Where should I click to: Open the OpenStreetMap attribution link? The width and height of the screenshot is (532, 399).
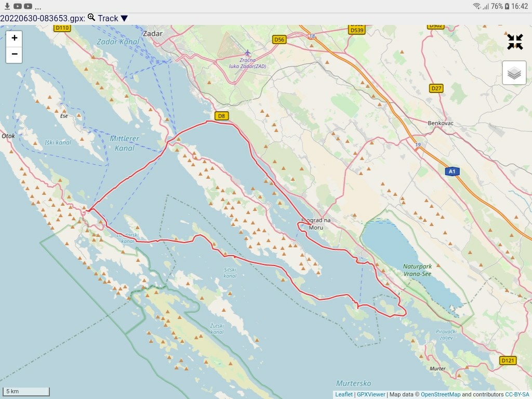click(440, 394)
